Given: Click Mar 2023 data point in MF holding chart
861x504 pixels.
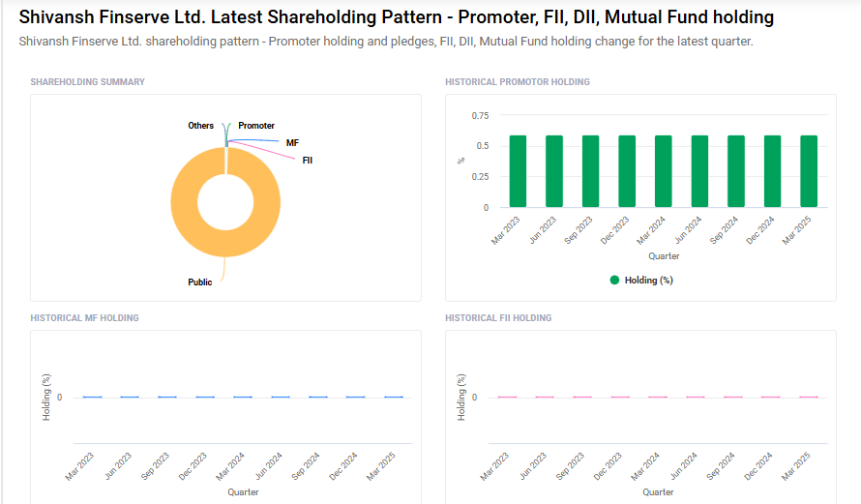Looking at the screenshot, I should (x=92, y=397).
